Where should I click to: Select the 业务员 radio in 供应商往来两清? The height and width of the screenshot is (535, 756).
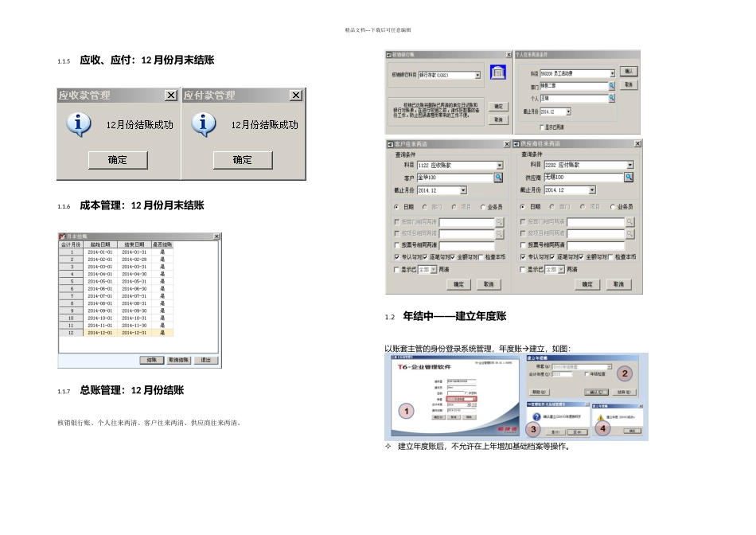pyautogui.click(x=613, y=206)
